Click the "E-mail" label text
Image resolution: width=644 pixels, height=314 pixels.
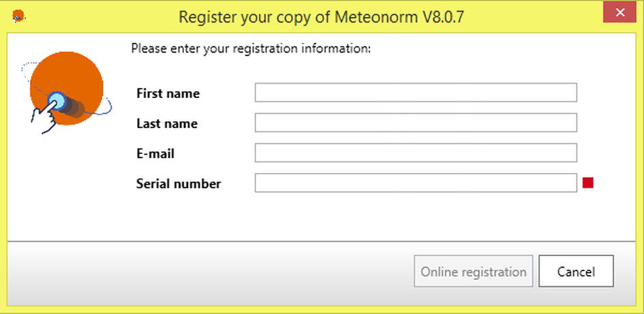coord(155,153)
